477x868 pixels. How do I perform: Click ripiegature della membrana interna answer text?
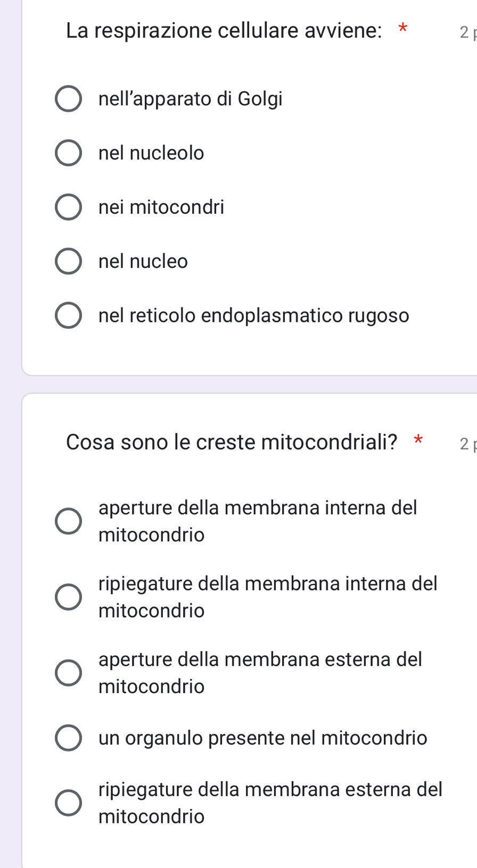pos(268,597)
